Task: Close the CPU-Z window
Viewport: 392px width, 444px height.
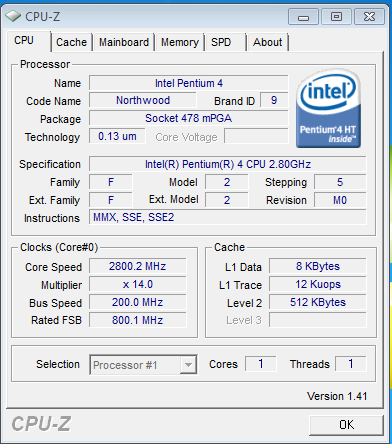Action: [369, 17]
